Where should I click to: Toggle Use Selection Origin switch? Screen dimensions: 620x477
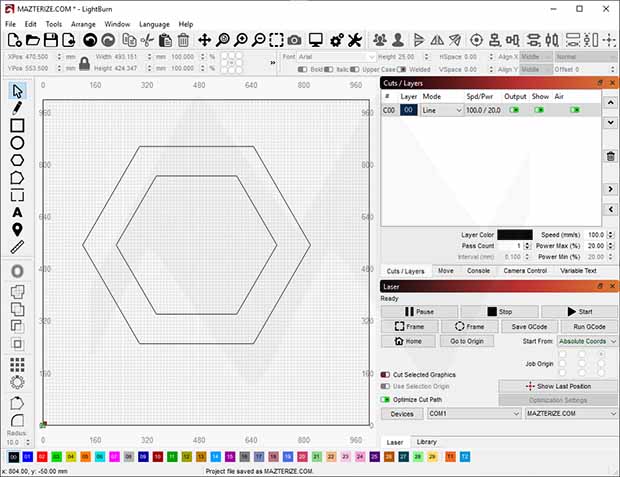385,386
